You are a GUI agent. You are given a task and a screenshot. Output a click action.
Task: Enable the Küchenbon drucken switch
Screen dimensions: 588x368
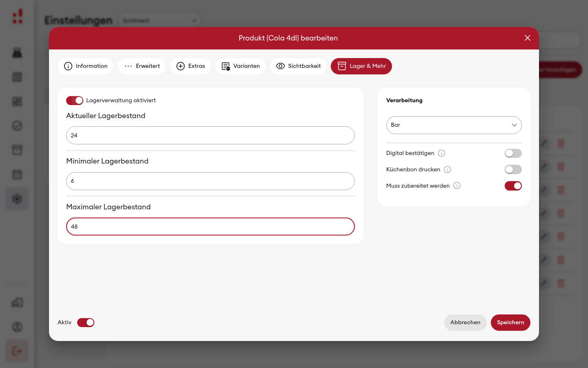click(x=513, y=170)
